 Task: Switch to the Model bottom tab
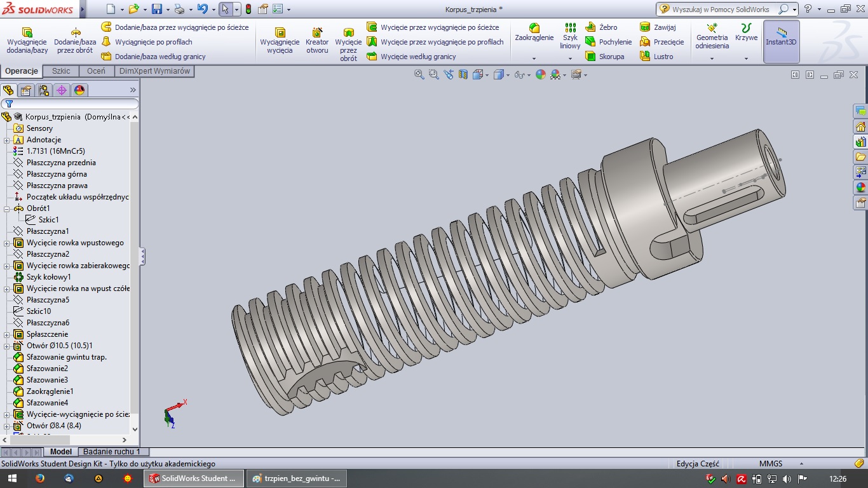(x=61, y=452)
